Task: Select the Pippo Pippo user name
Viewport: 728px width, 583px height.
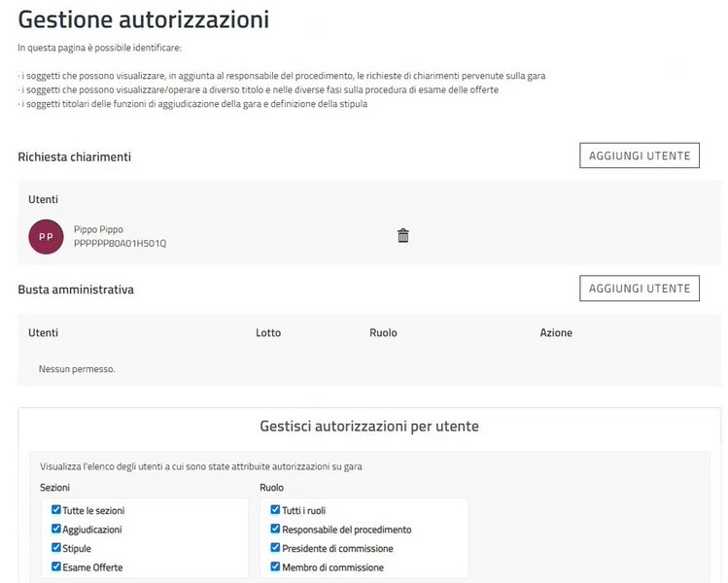Action: click(98, 229)
